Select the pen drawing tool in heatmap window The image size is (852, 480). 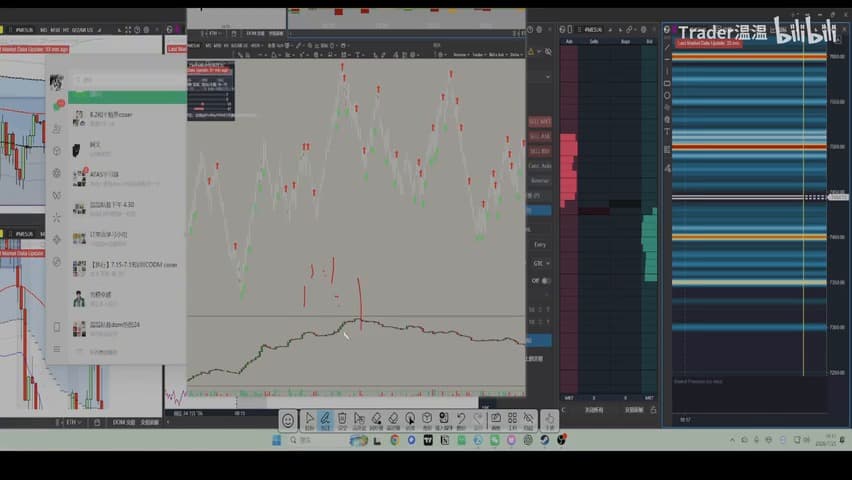tap(667, 48)
